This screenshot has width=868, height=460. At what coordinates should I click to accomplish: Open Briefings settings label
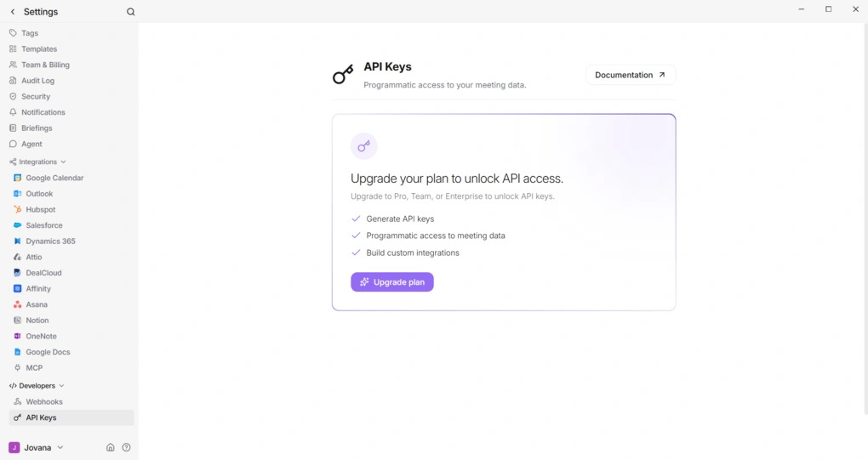37,128
